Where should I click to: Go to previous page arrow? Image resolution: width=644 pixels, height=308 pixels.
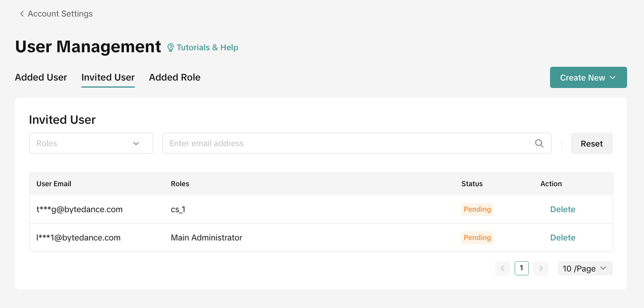[502, 269]
